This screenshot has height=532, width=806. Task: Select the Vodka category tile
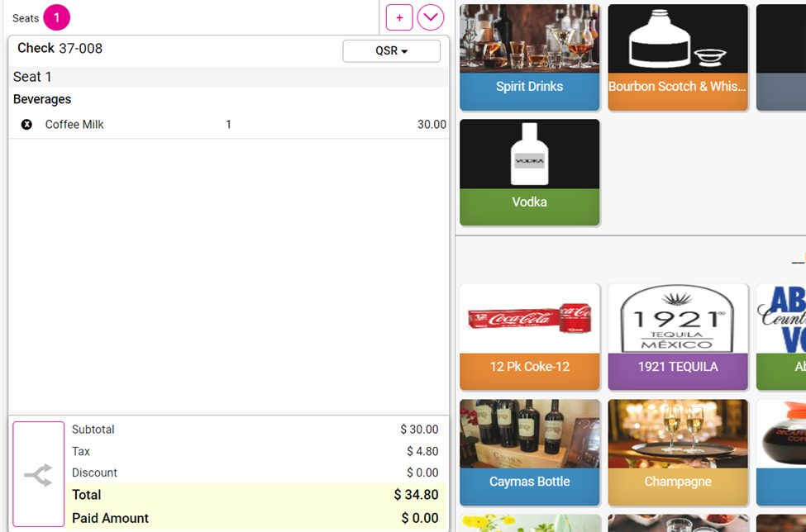(x=529, y=172)
